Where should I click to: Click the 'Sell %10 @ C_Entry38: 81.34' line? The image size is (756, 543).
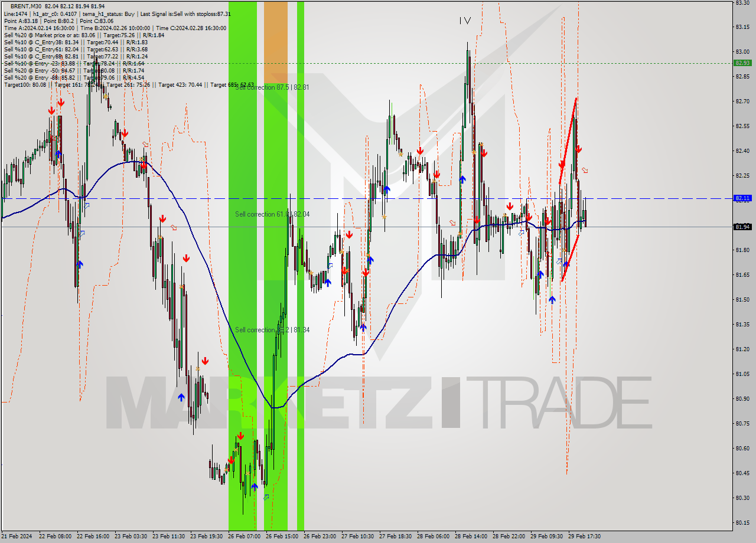tap(76, 42)
